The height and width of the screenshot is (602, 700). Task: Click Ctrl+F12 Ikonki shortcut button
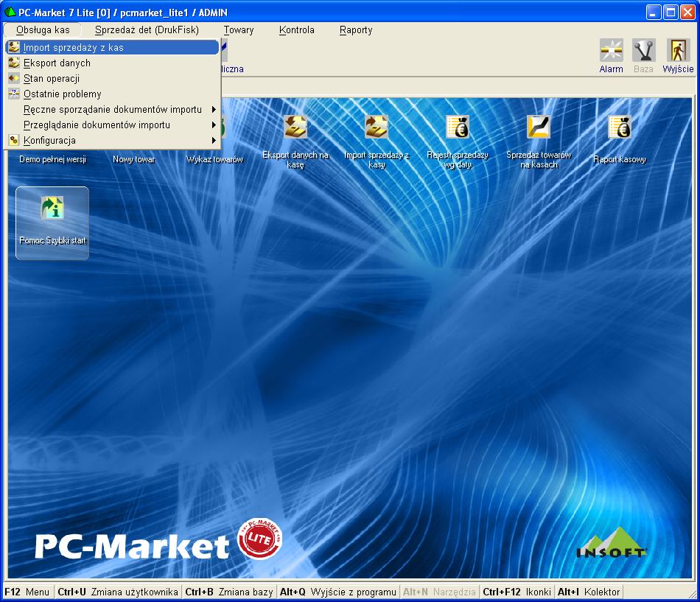(517, 592)
